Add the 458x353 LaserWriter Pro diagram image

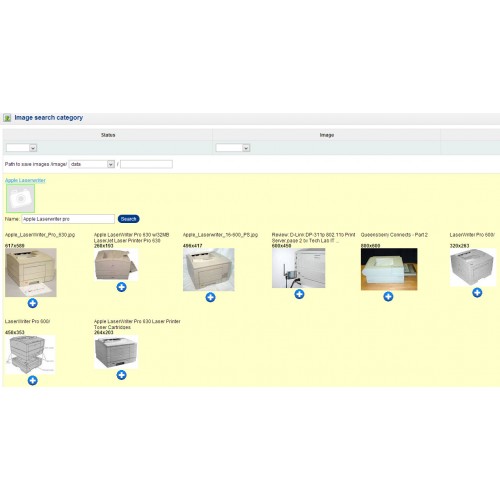click(32, 380)
